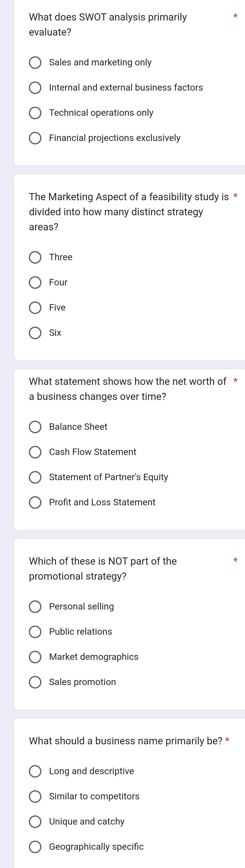The width and height of the screenshot is (245, 868).
Task: Select 'Statement of Partner's Equity'
Action: [35, 477]
